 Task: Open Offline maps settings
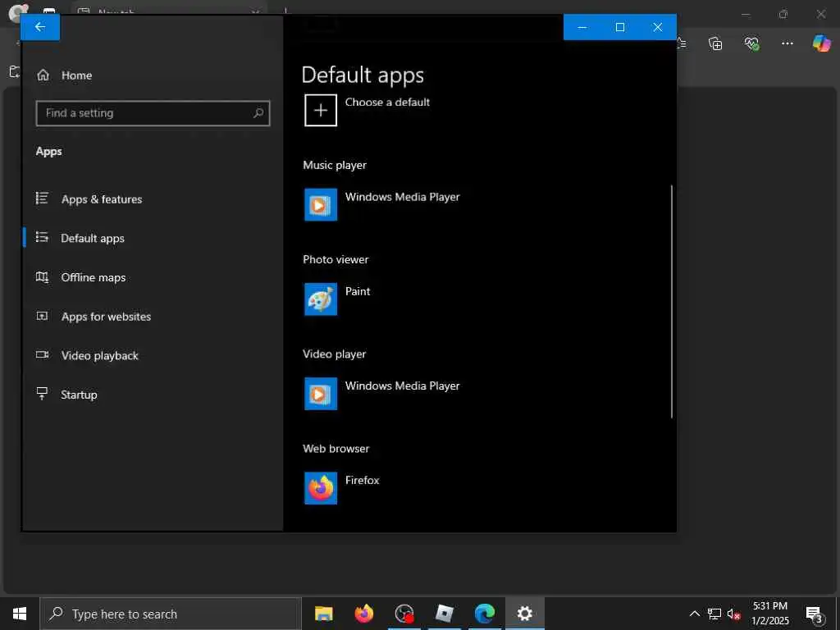pyautogui.click(x=94, y=277)
